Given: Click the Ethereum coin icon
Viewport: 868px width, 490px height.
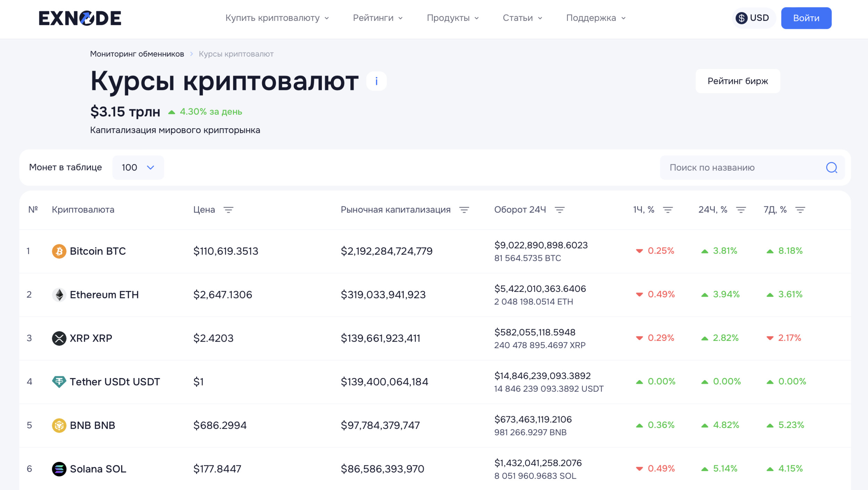Looking at the screenshot, I should (59, 295).
